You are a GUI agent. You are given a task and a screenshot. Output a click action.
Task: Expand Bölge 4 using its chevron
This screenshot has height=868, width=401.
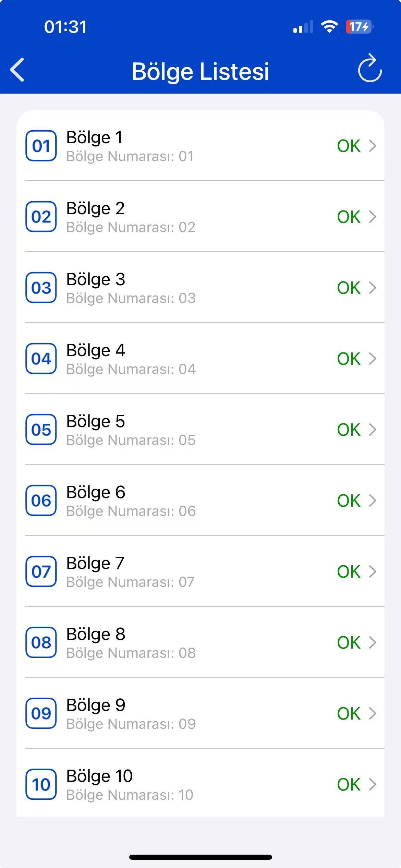[x=373, y=359]
